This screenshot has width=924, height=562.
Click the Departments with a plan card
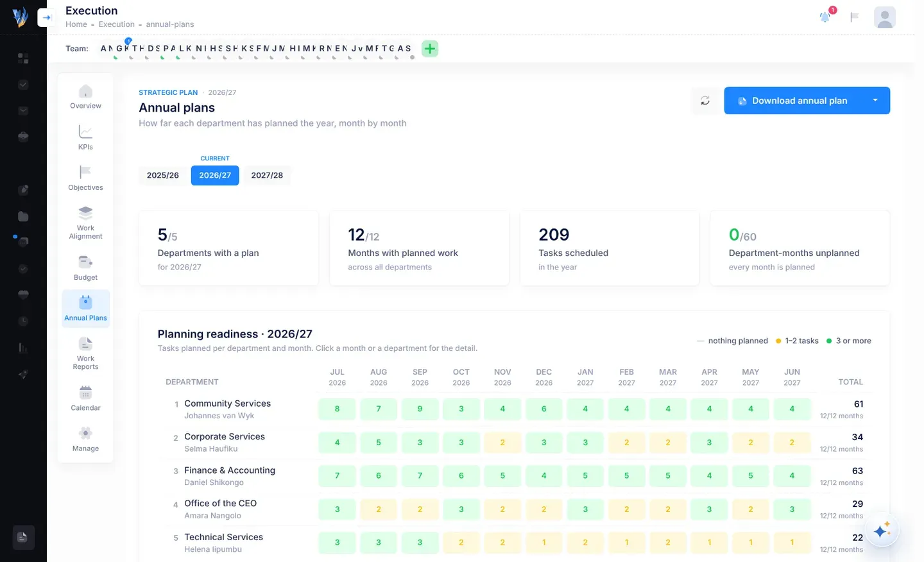pos(228,248)
